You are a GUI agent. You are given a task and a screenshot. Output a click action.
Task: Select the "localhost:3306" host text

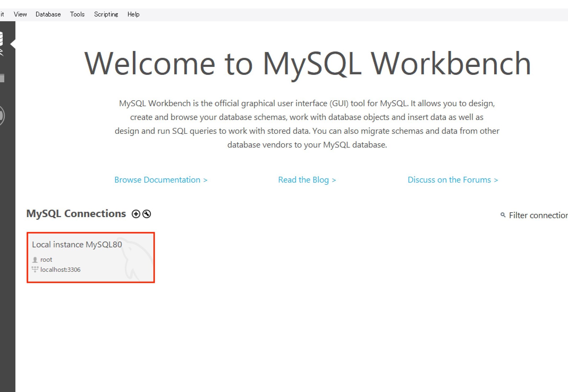click(x=60, y=270)
